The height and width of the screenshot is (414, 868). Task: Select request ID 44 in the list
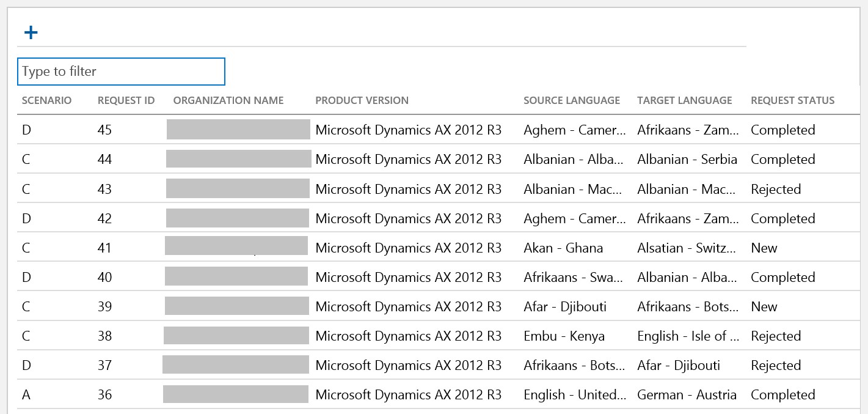(104, 160)
